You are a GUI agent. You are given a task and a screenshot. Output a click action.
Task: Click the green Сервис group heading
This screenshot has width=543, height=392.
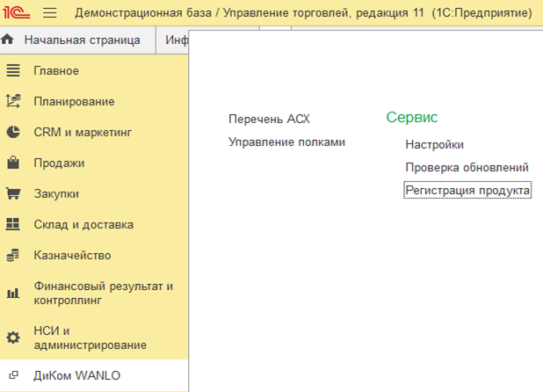(411, 117)
